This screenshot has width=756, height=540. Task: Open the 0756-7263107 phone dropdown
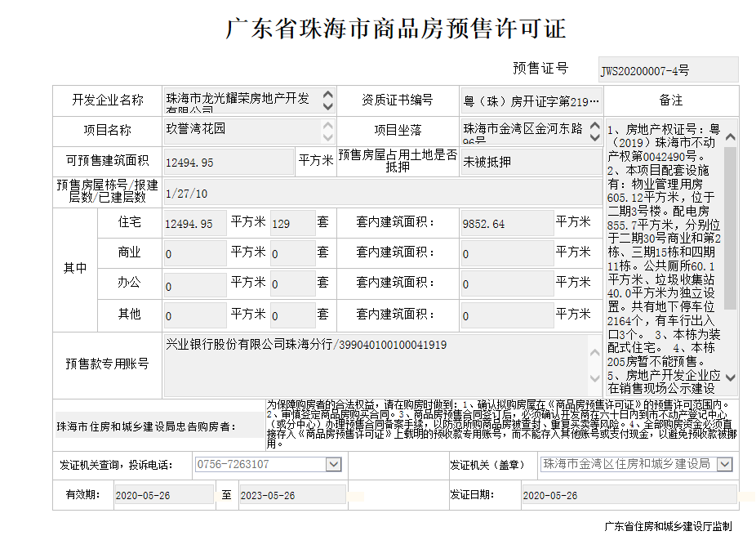pos(333,465)
